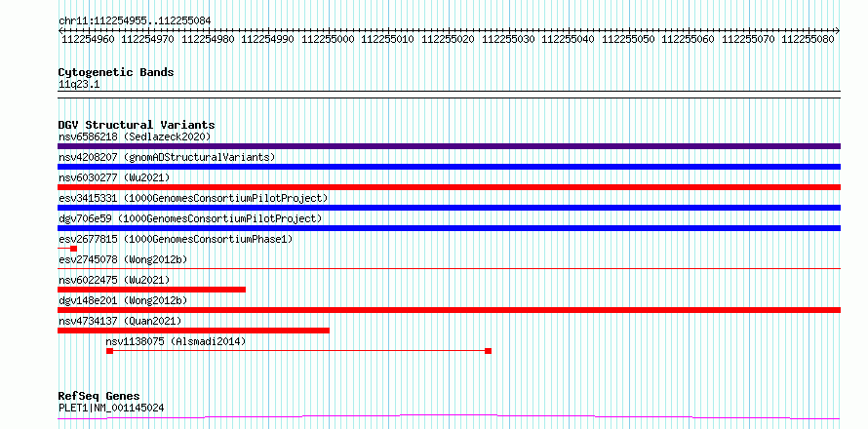Click the RefSeq Genes track title
Image resolution: width=868 pixels, height=429 pixels.
coord(99,397)
